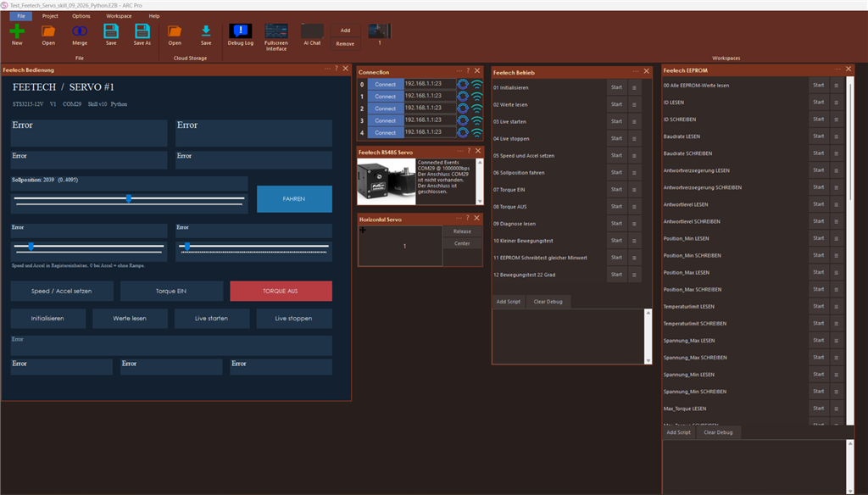Start 00 Alle EEPROM-Werte lesen
This screenshot has height=495, width=868.
tap(819, 86)
